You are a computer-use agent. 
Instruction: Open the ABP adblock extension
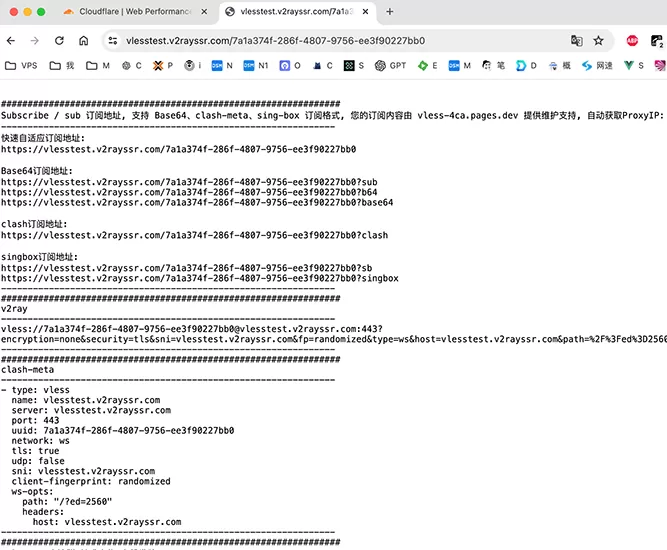[x=632, y=41]
